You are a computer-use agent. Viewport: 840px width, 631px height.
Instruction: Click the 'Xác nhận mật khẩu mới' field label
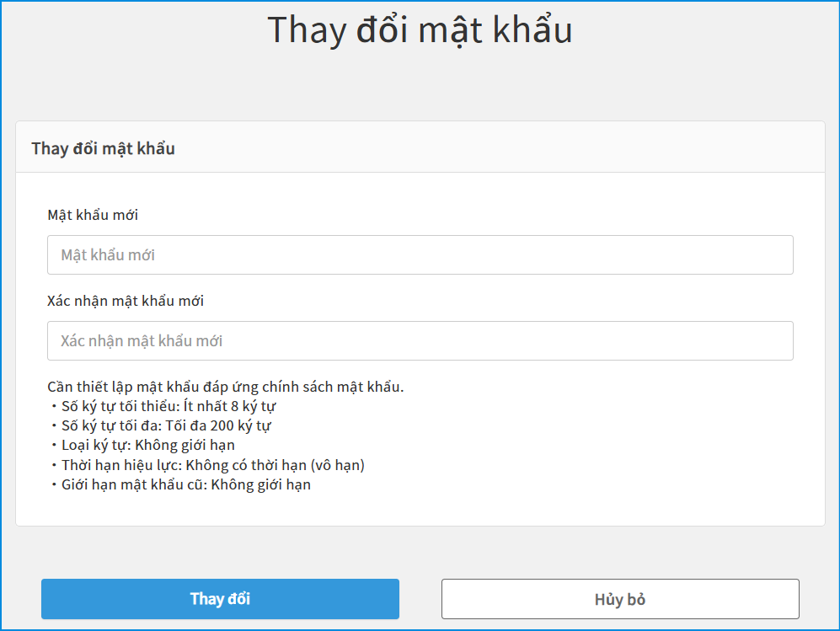pyautogui.click(x=126, y=301)
